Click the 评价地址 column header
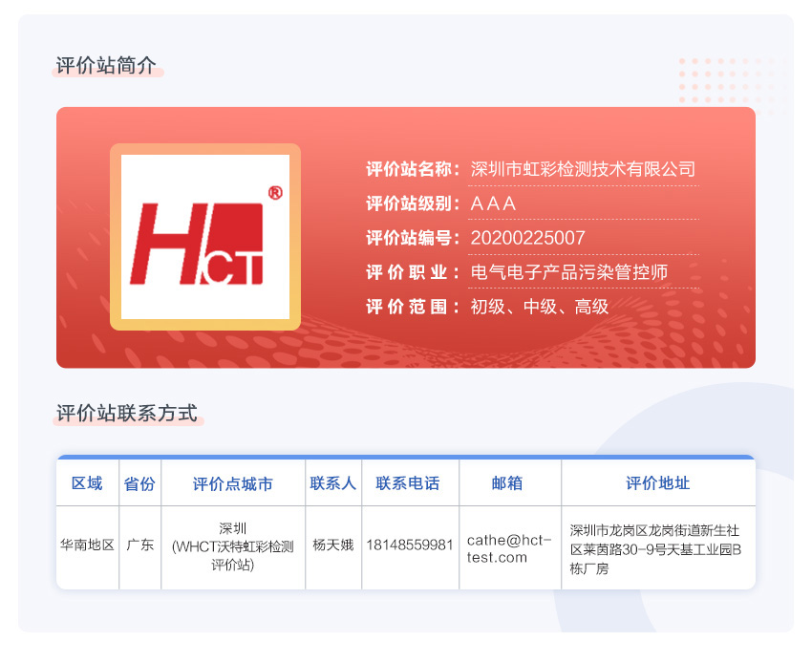Viewport: 812px width, 663px height. [657, 483]
